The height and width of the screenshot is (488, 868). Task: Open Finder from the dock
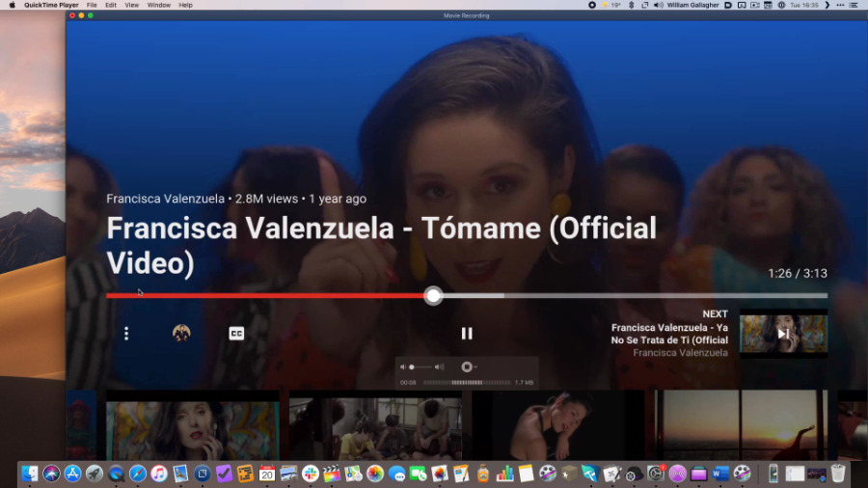pyautogui.click(x=29, y=474)
